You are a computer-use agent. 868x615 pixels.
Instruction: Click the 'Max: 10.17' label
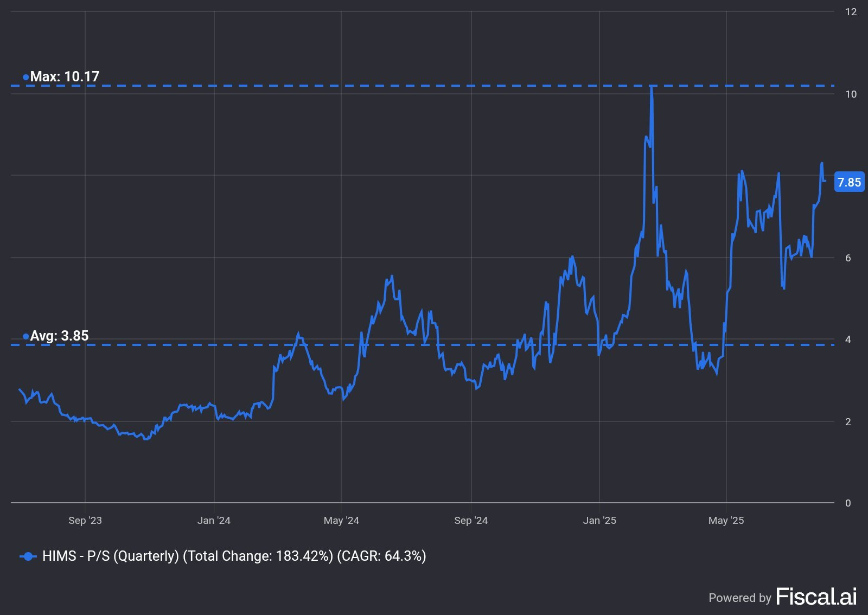(65, 76)
